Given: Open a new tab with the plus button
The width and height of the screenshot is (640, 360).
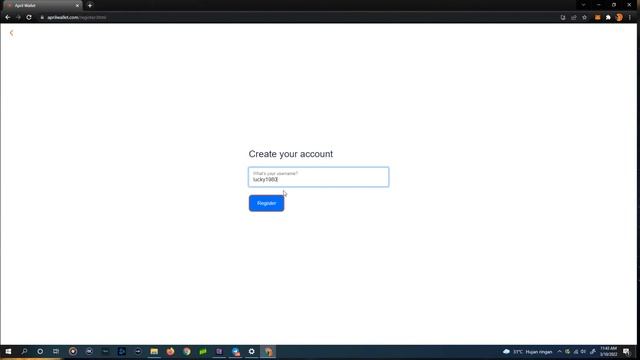Looking at the screenshot, I should (x=90, y=6).
